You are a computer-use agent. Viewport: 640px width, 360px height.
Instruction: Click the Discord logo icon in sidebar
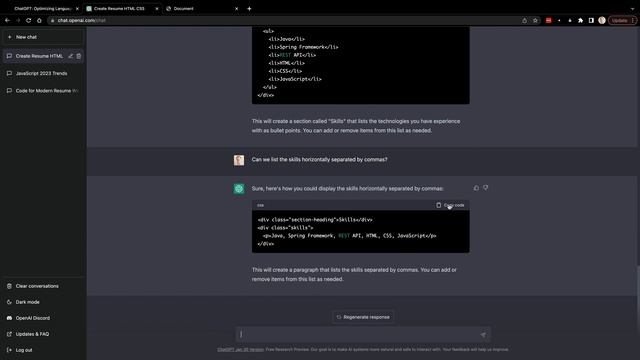coord(9,318)
